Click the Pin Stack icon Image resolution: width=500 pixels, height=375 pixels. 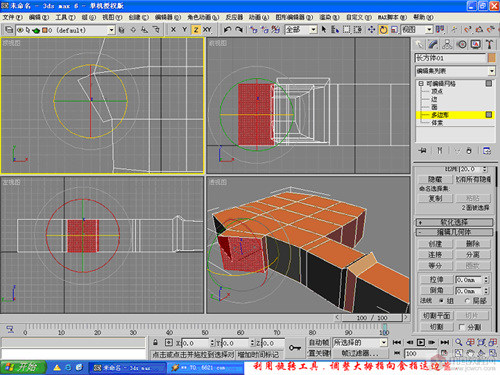[423, 151]
